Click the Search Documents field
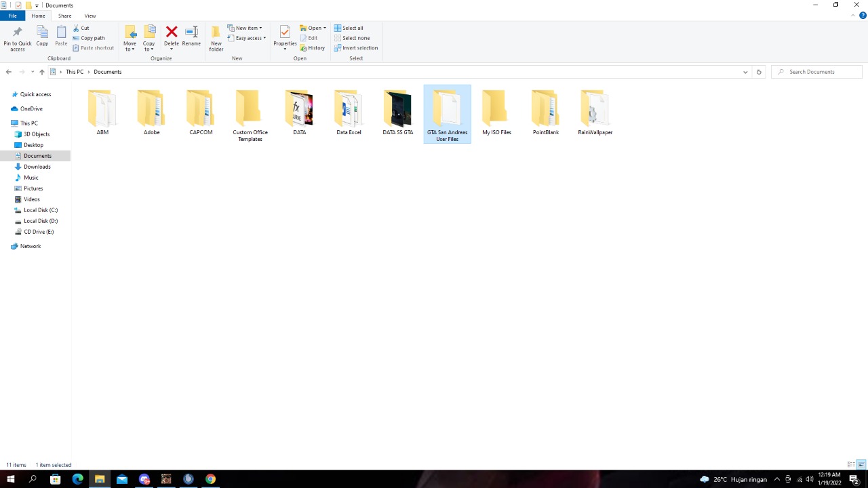 point(817,72)
